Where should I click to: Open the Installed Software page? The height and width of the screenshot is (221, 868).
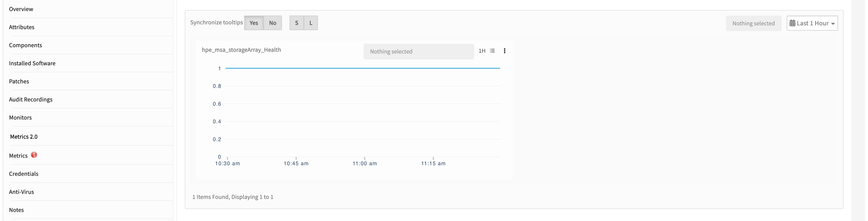tap(32, 63)
